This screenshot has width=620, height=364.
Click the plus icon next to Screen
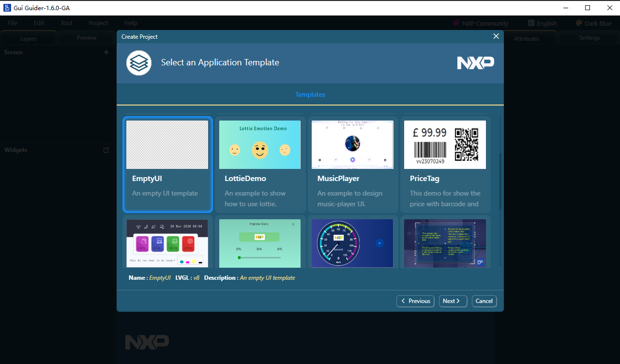106,52
